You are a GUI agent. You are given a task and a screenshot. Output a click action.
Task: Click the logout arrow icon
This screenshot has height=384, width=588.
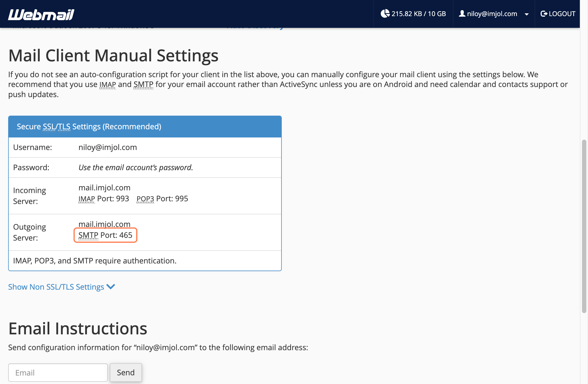pyautogui.click(x=544, y=14)
